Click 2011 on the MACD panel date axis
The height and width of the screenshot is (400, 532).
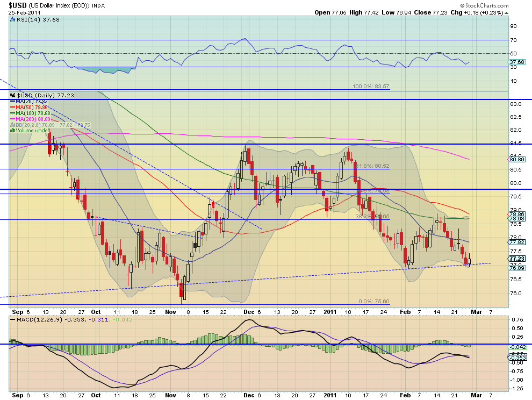(x=330, y=395)
